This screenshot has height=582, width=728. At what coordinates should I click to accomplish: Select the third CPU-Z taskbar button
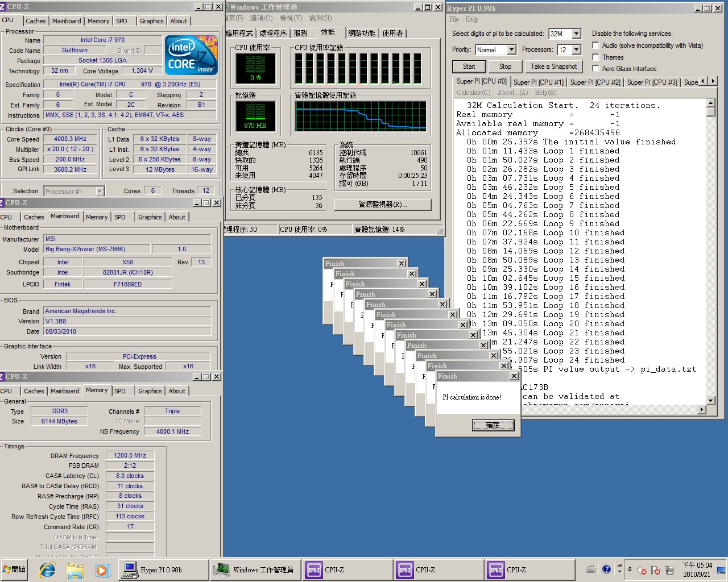tap(528, 569)
